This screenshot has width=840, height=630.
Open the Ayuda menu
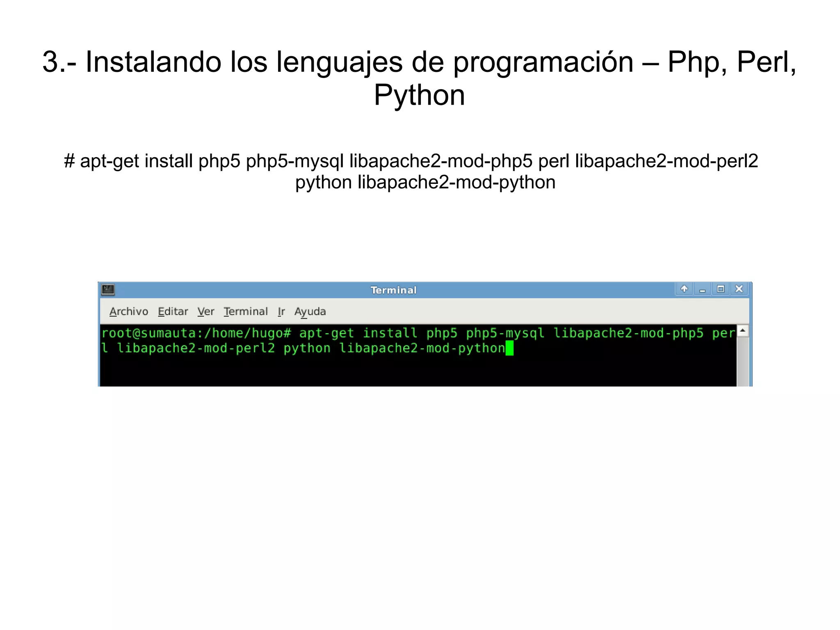[310, 312]
